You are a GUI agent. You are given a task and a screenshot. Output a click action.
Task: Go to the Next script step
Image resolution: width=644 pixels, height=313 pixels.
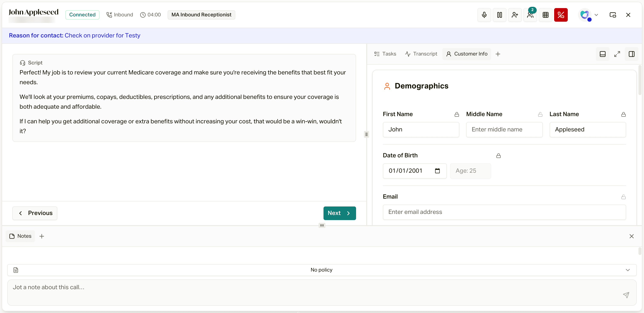(x=339, y=213)
